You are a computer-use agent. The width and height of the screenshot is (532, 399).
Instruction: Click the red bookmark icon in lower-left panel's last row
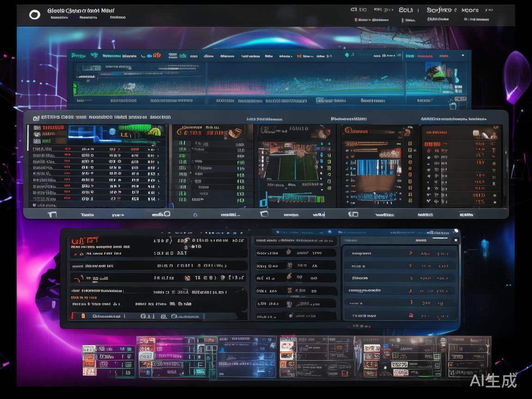tap(83, 316)
